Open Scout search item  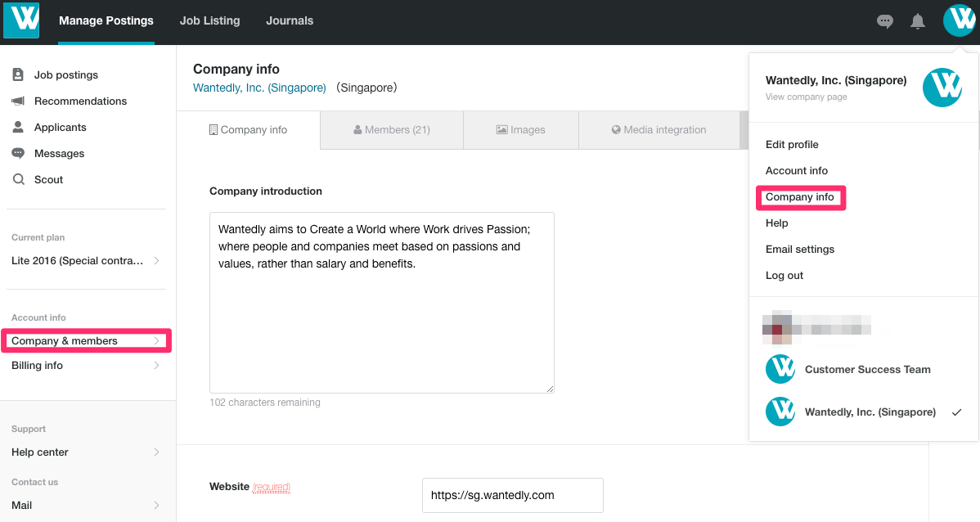click(x=48, y=179)
